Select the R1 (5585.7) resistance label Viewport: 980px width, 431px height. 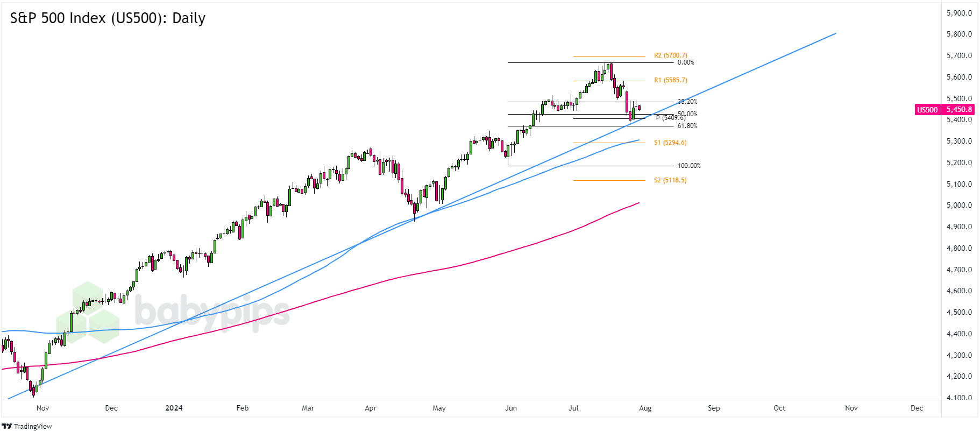click(670, 80)
